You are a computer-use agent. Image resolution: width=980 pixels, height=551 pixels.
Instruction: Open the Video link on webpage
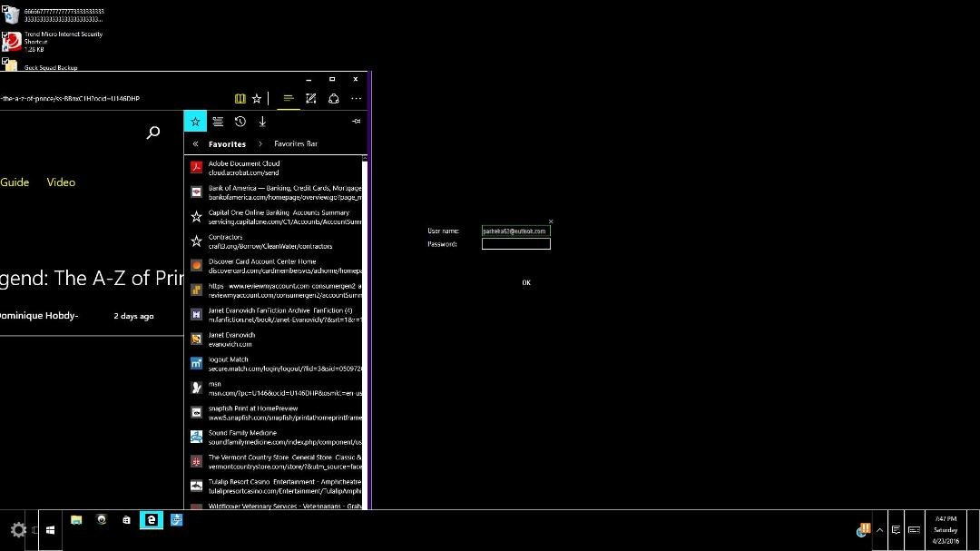pyautogui.click(x=62, y=182)
